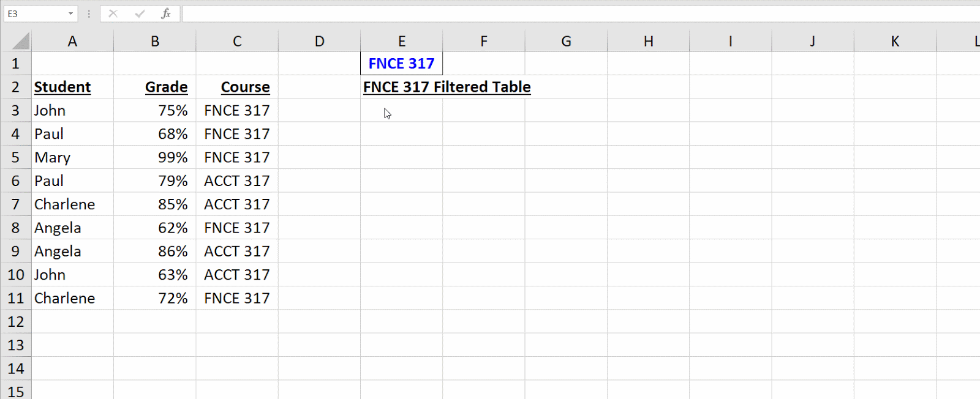This screenshot has height=399, width=980.
Task: Click the Grade header cell
Action: pos(166,88)
